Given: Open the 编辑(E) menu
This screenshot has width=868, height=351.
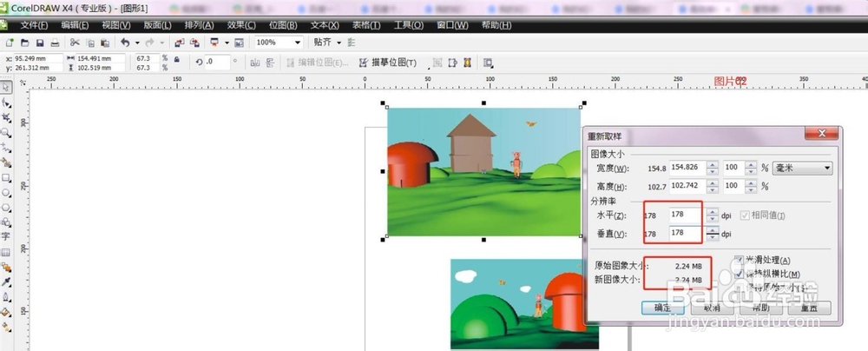Looking at the screenshot, I should pos(76,25).
